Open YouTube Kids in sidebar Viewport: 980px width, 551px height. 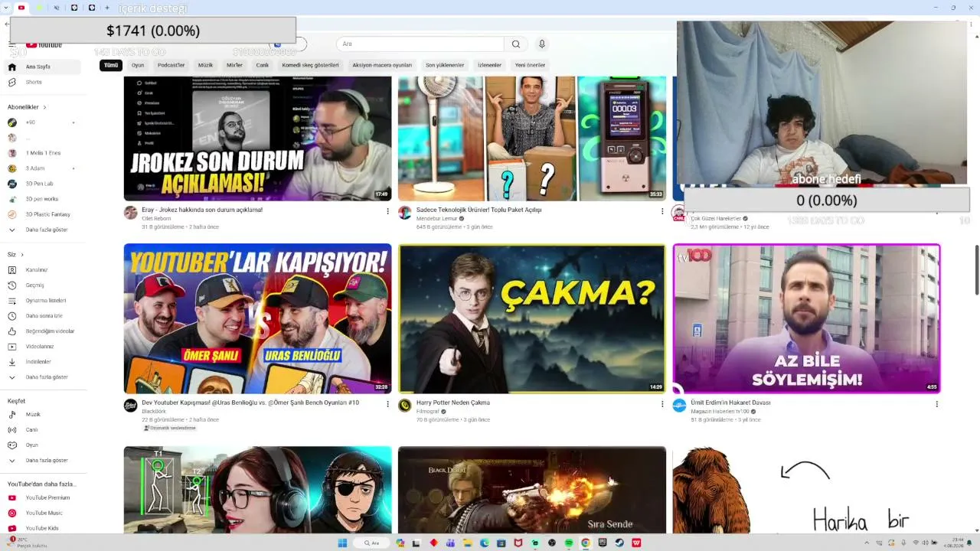[42, 528]
